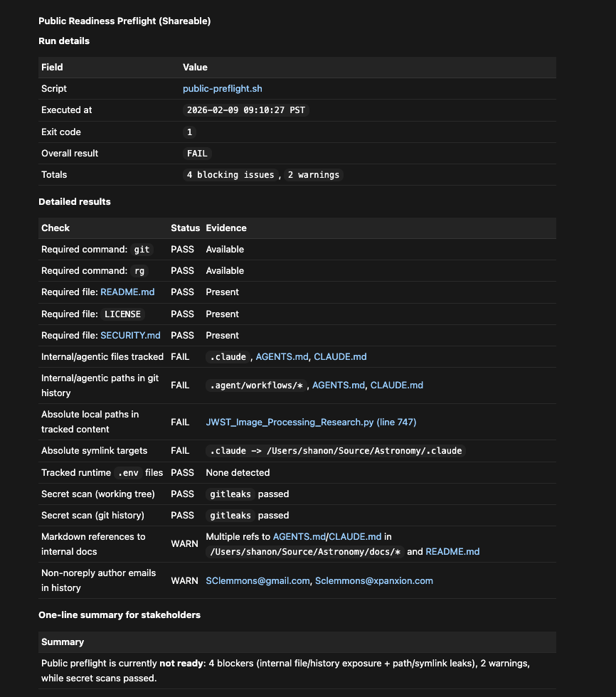The width and height of the screenshot is (616, 697).
Task: Click FAIL status in Absolute local paths row
Action: click(180, 422)
